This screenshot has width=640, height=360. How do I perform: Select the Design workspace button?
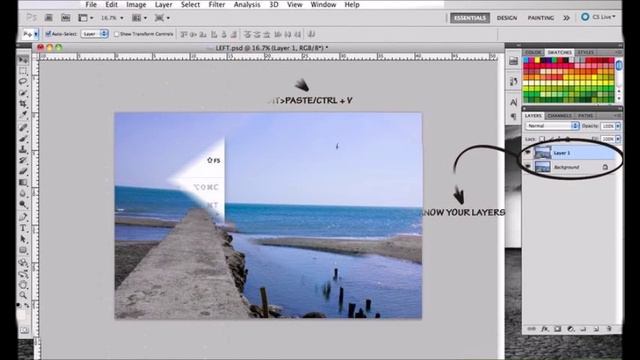507,18
